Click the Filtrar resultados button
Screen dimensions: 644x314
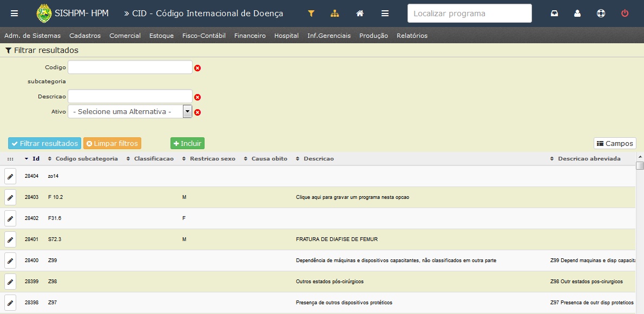(45, 143)
